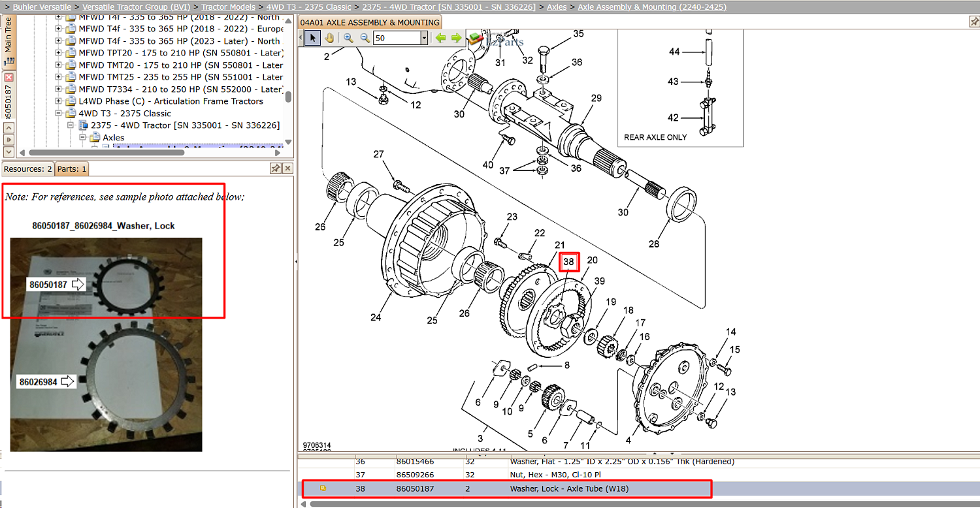
Task: Switch to the Parts: 1 tab
Action: tap(72, 168)
